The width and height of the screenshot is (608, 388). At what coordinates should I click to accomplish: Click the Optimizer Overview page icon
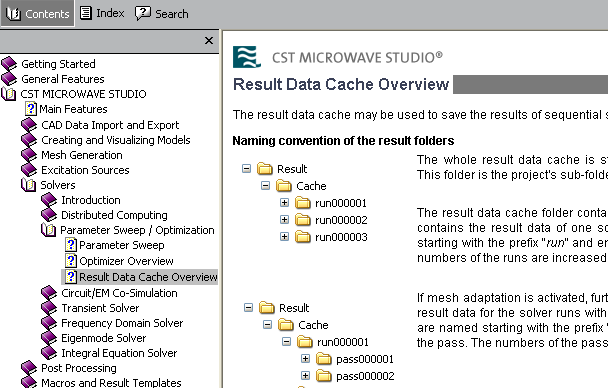[x=71, y=261]
